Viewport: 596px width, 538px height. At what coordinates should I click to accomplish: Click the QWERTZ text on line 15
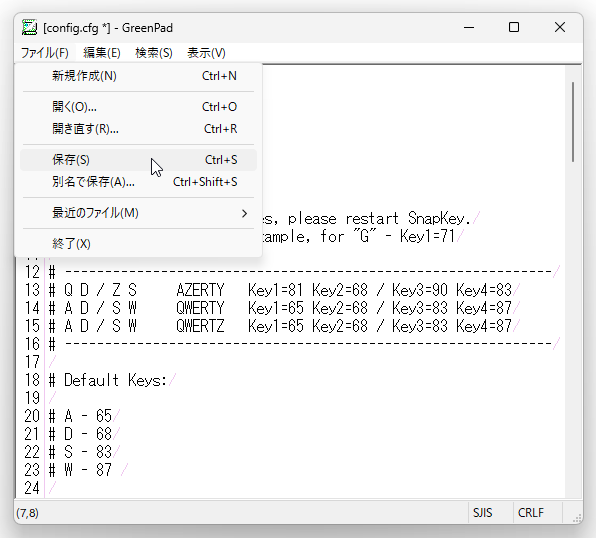200,326
